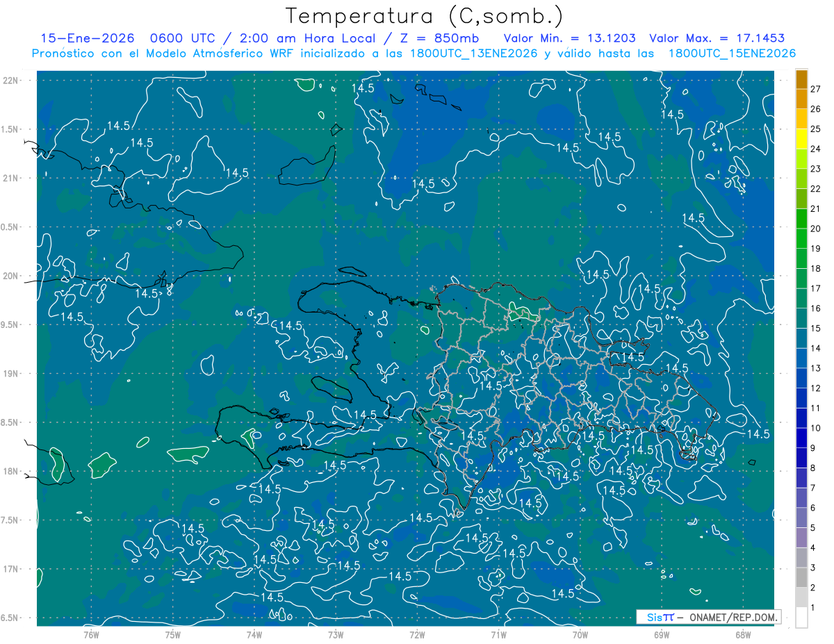834x644 pixels.
Task: Click the "22N" latitude axis label
Action: pyautogui.click(x=10, y=81)
